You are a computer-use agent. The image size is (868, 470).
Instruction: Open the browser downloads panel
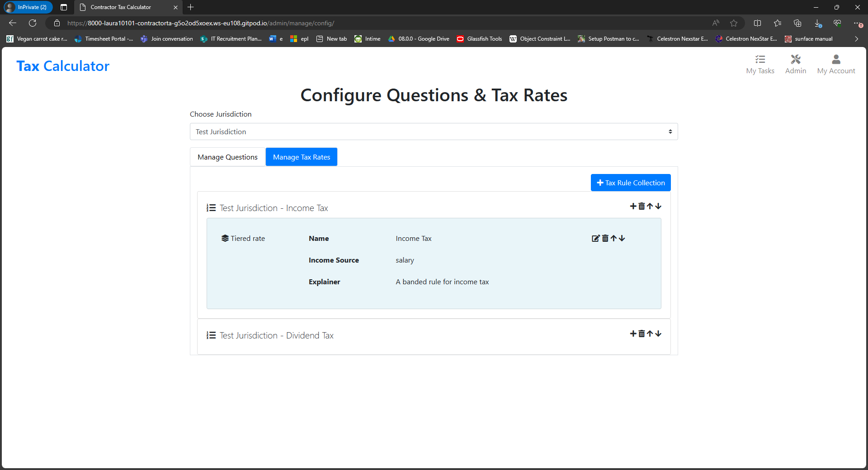click(x=818, y=23)
